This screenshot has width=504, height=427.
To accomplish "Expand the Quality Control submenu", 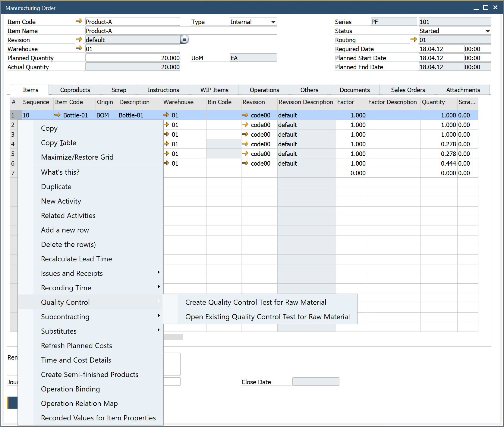I will (x=91, y=302).
